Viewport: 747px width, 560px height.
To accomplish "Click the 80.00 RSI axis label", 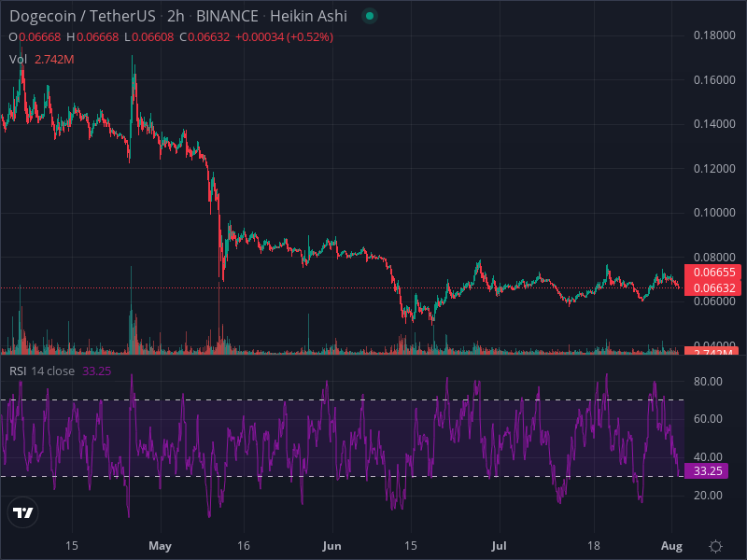I will click(708, 382).
